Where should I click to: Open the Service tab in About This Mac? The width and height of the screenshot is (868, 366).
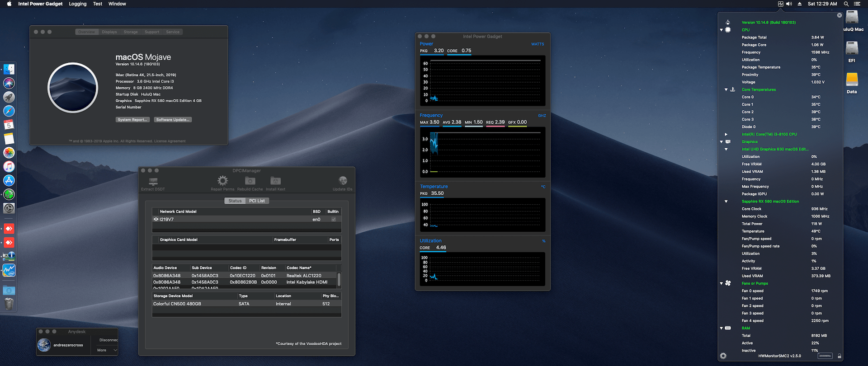coord(173,32)
